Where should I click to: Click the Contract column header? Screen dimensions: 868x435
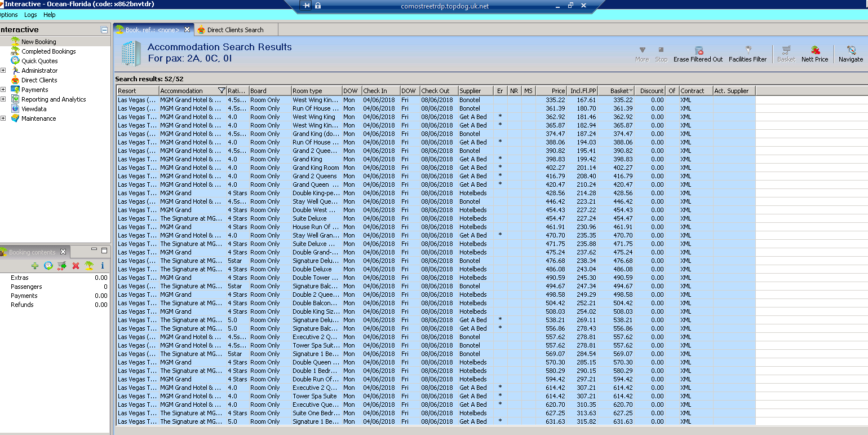[696, 91]
